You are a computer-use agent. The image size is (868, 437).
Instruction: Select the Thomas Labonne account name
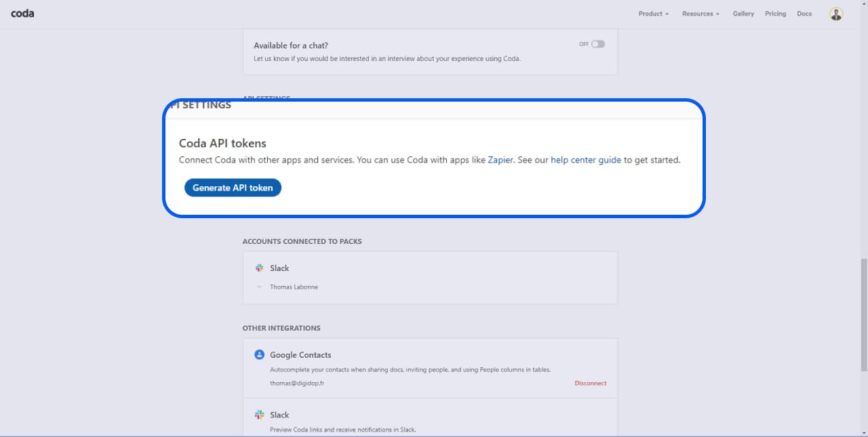(294, 287)
